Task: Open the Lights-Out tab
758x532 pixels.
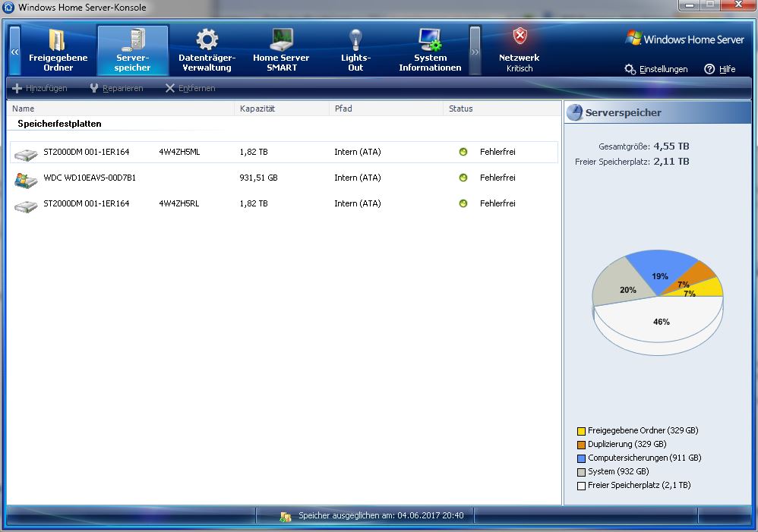Action: tap(355, 51)
